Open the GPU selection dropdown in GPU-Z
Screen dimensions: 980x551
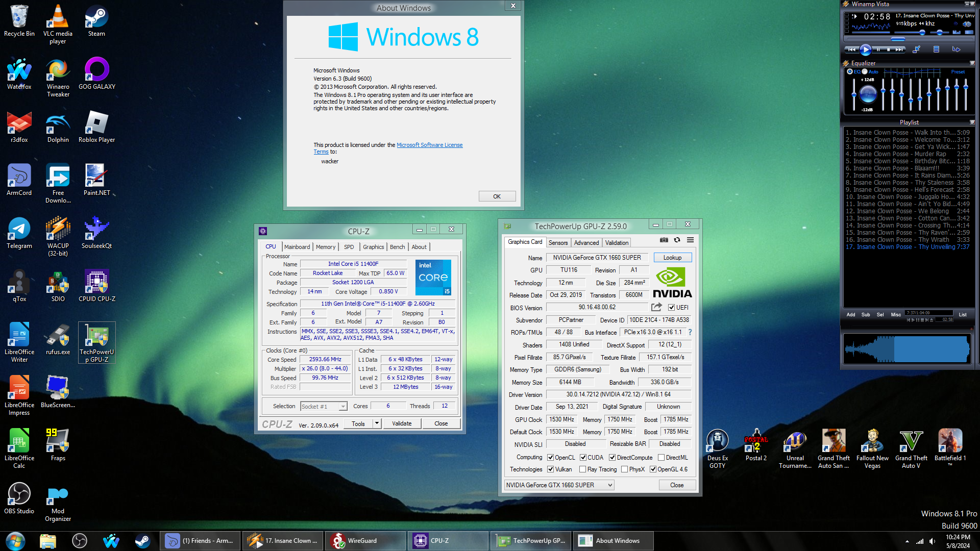610,485
